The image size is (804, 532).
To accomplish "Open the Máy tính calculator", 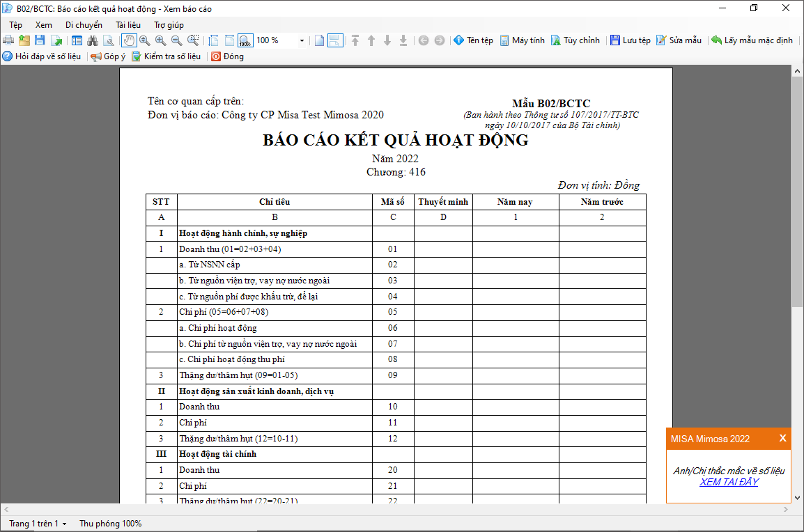I will (522, 40).
